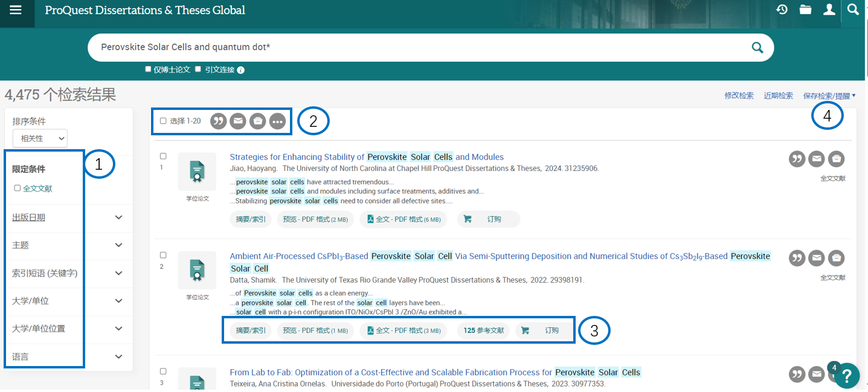Click the email icon in selection toolbar

238,121
